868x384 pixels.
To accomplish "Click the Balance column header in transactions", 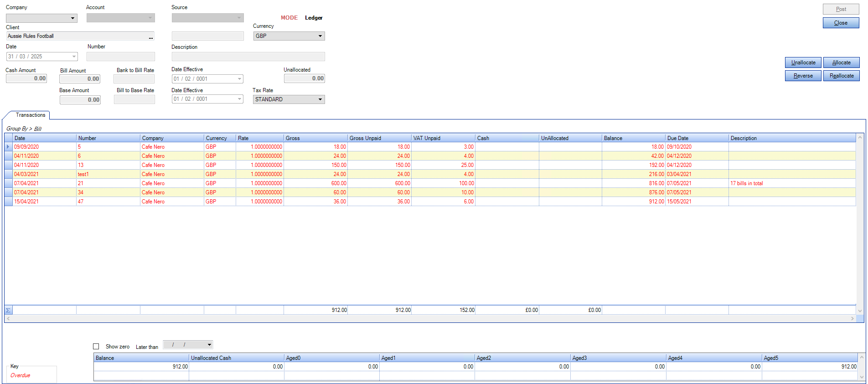I will (x=633, y=138).
